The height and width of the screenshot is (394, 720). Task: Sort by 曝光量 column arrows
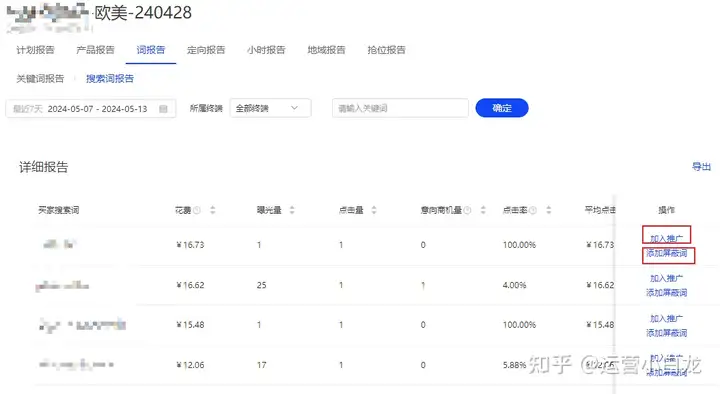coord(292,210)
